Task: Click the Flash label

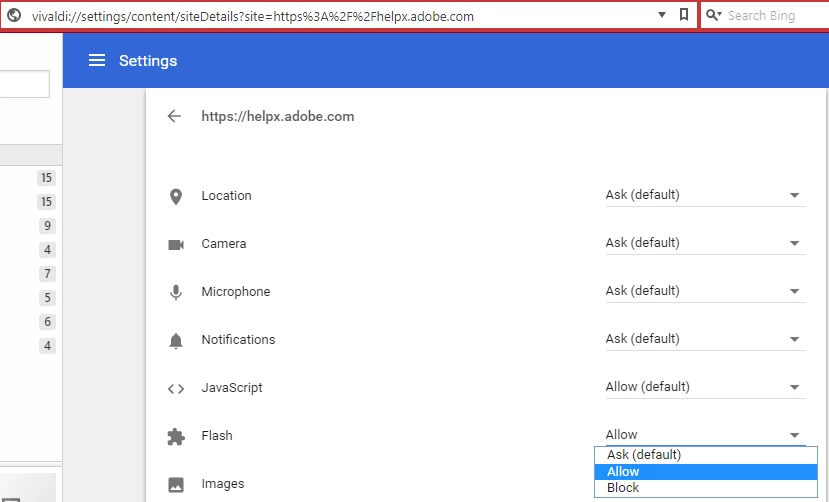Action: 217,435
